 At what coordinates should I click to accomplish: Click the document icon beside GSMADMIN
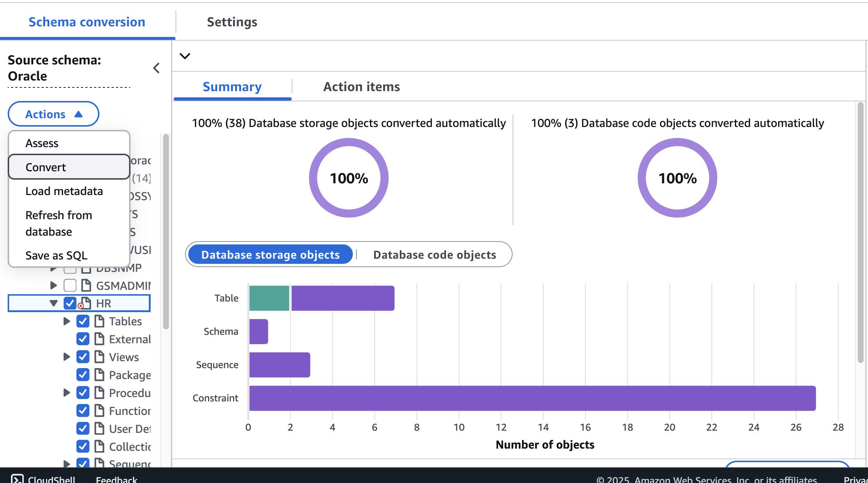86,285
